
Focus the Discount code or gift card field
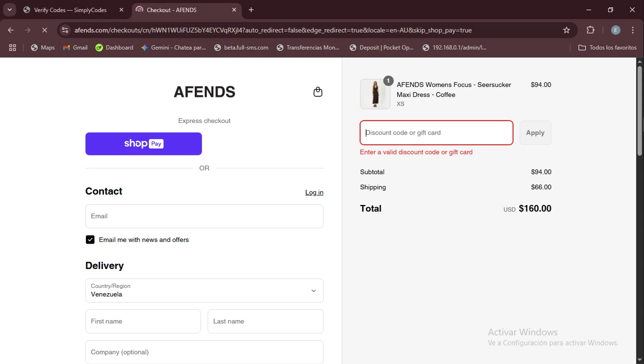click(437, 133)
